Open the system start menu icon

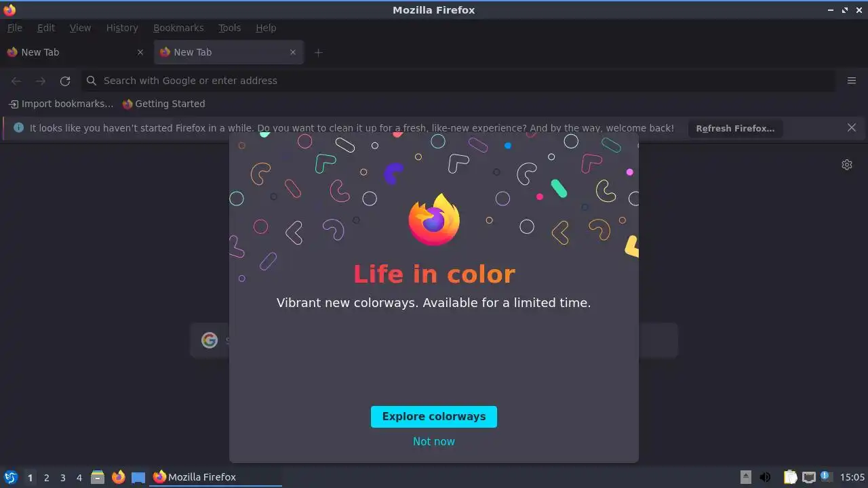point(11,477)
